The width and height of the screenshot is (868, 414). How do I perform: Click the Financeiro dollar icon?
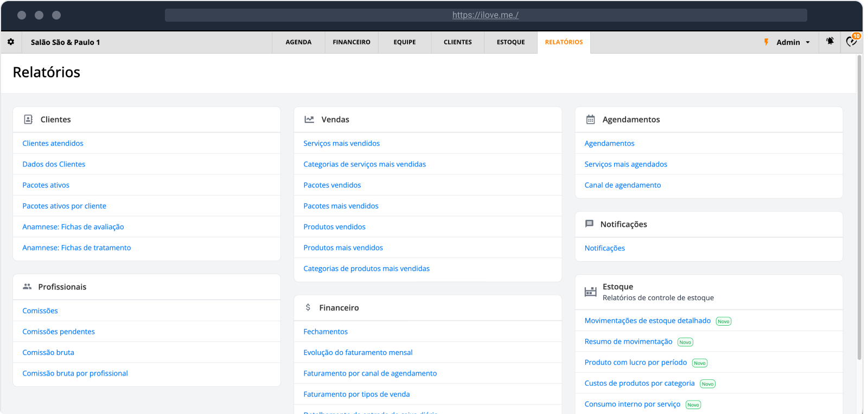pos(308,307)
